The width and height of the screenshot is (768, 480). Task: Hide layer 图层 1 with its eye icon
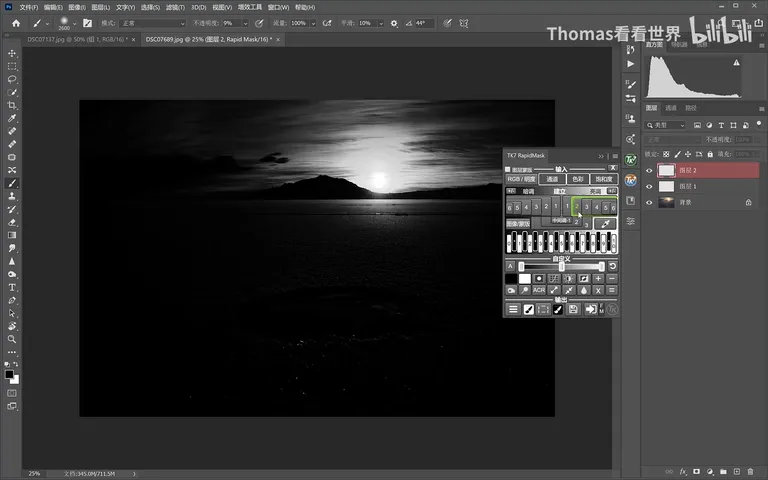649,187
